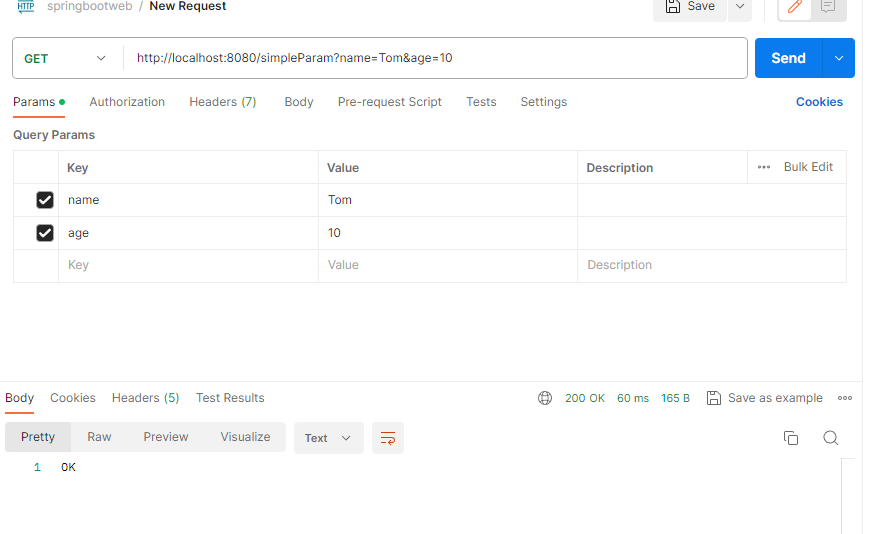Open the Pre-request Script tab
This screenshot has height=534, width=871.
point(389,102)
